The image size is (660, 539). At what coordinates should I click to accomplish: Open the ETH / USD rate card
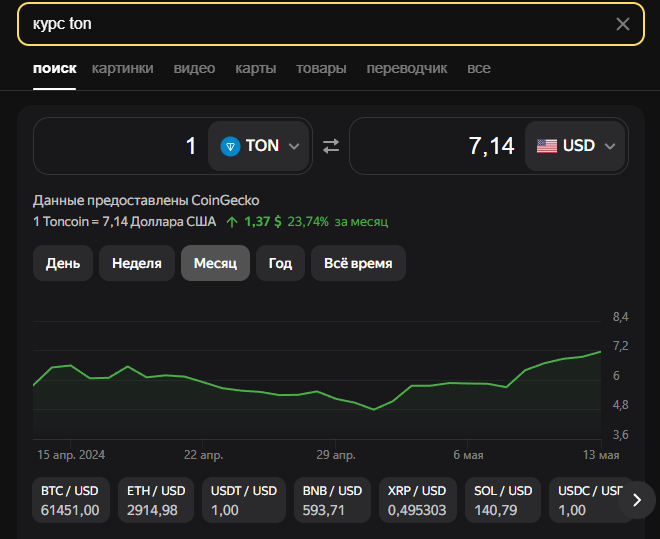tap(156, 500)
